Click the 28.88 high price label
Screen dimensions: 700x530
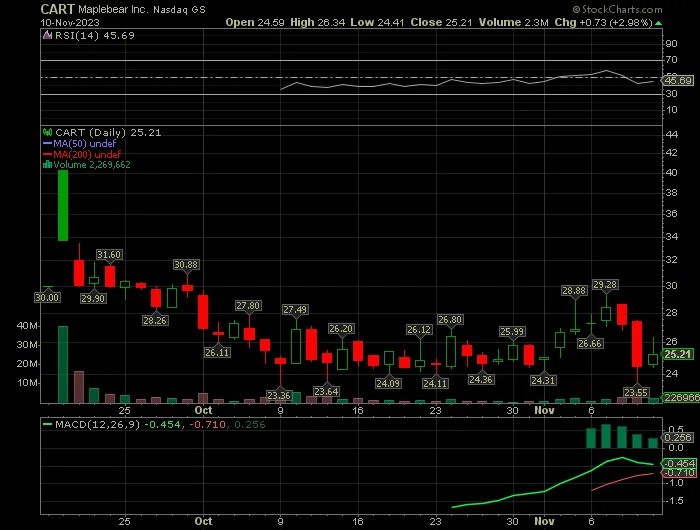point(574,291)
